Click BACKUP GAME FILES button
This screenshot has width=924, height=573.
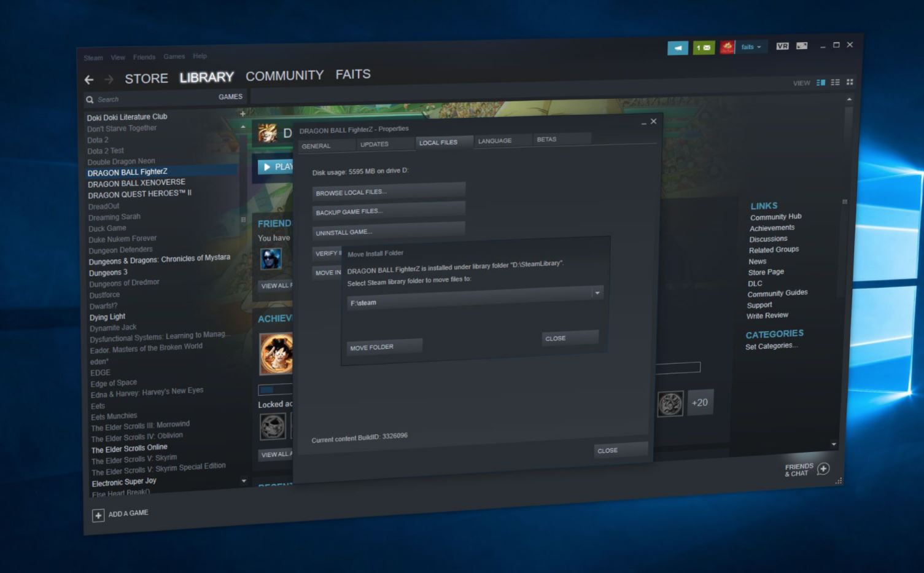[x=389, y=211]
